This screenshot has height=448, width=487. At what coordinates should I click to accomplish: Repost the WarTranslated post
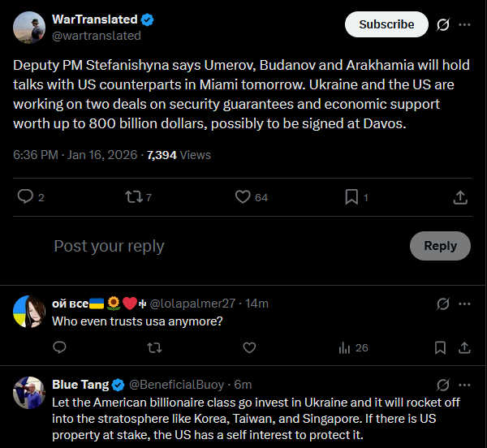(x=134, y=196)
